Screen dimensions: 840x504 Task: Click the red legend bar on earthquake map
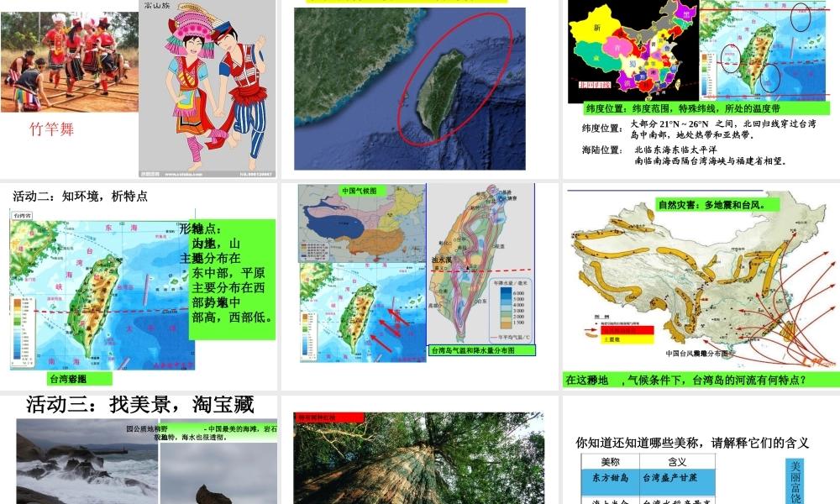[627, 331]
